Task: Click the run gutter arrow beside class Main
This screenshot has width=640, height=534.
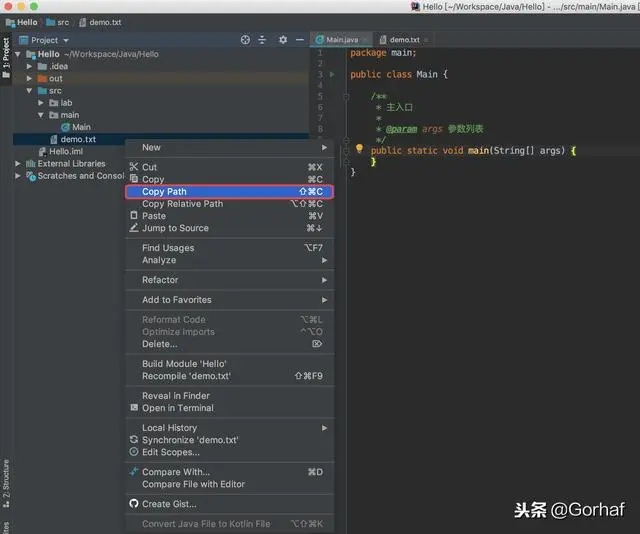Action: coord(332,74)
